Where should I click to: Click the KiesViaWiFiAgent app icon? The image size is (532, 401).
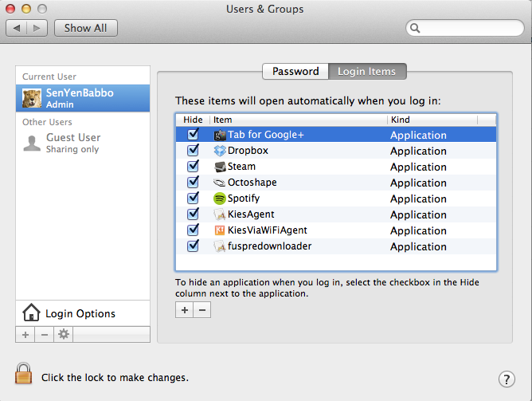point(220,230)
